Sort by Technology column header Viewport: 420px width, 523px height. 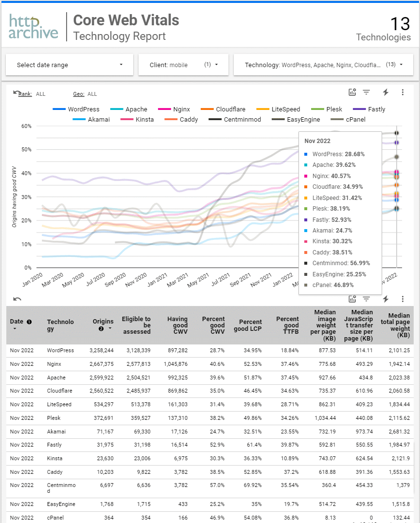(x=60, y=325)
